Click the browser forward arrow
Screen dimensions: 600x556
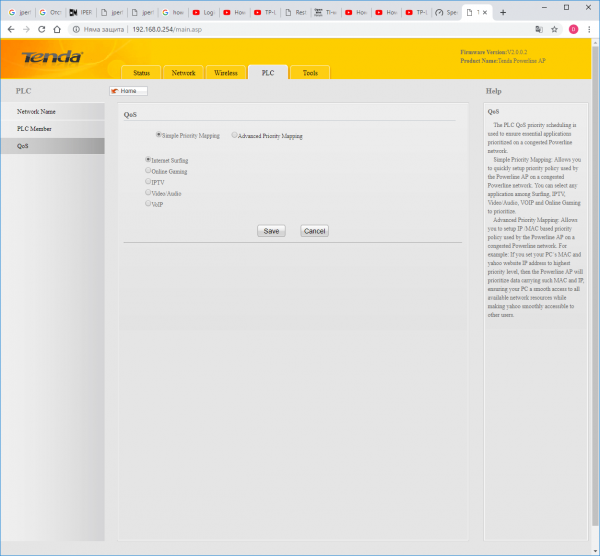tap(26, 29)
